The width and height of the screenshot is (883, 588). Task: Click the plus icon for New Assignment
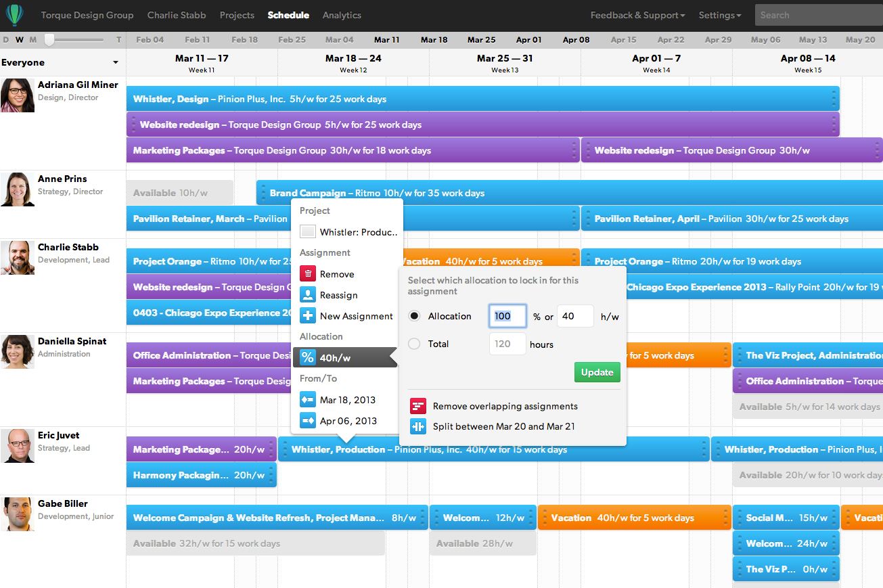click(308, 316)
